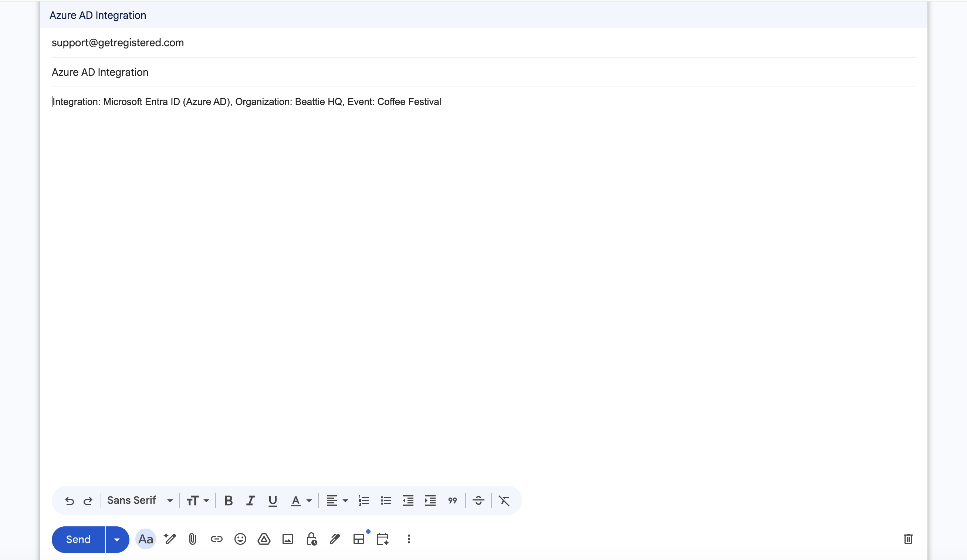967x560 pixels.
Task: Insert signature pen icon
Action: click(335, 539)
